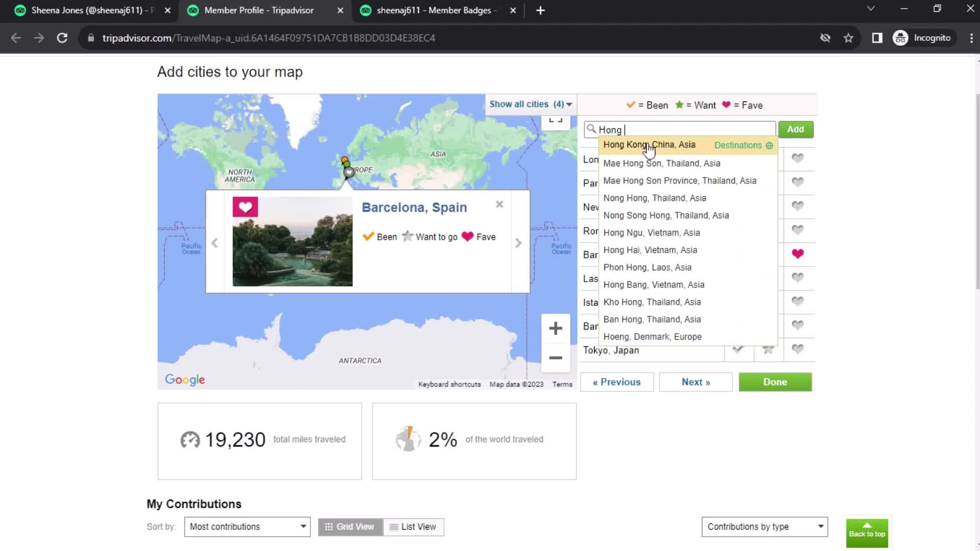Toggle fave heart in the Rome row
This screenshot has height=551, width=980.
click(x=798, y=230)
